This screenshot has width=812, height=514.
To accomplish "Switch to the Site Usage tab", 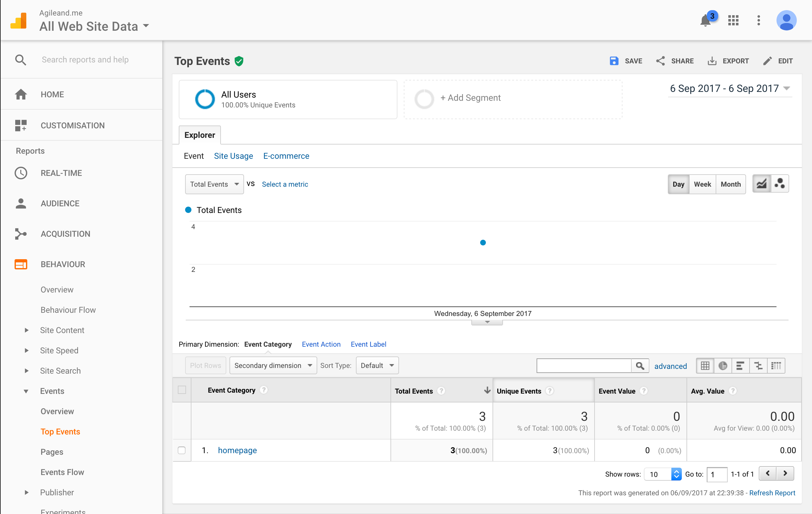I will (x=233, y=156).
